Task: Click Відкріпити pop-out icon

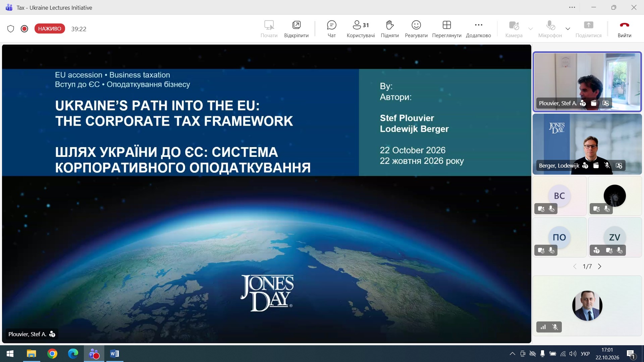Action: [x=296, y=29]
